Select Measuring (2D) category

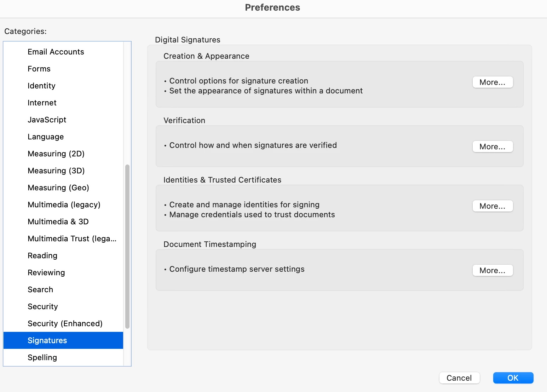63,154
